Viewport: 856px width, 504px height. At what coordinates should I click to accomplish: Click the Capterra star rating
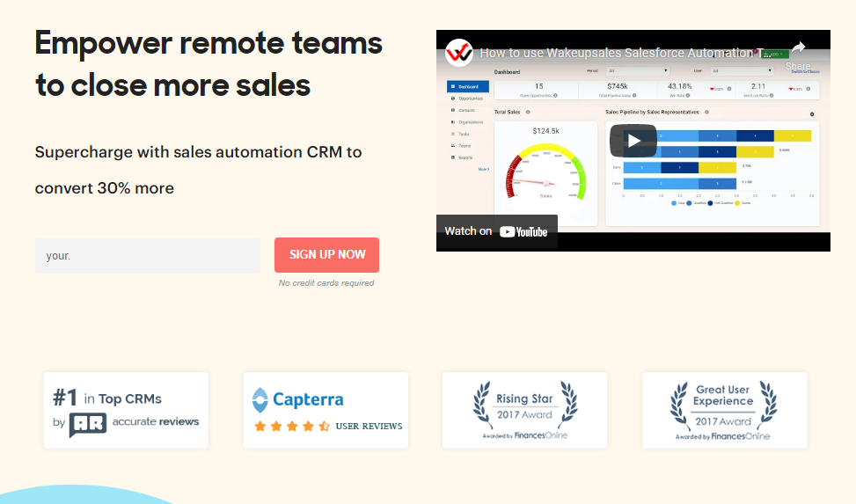tap(292, 426)
